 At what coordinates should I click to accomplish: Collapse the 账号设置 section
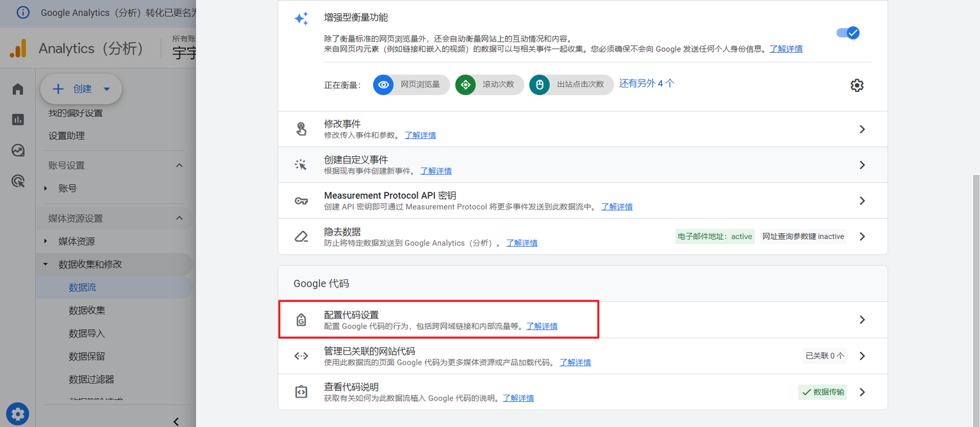(x=179, y=165)
